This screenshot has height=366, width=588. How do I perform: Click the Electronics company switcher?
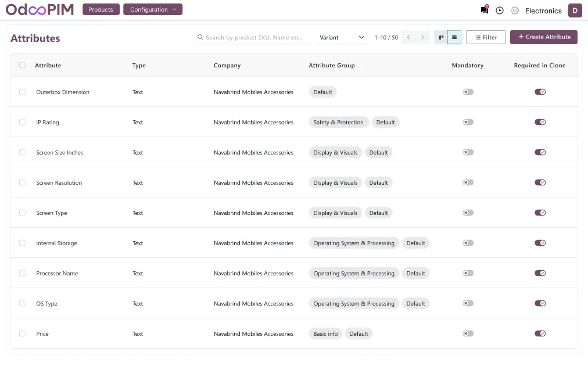(543, 10)
